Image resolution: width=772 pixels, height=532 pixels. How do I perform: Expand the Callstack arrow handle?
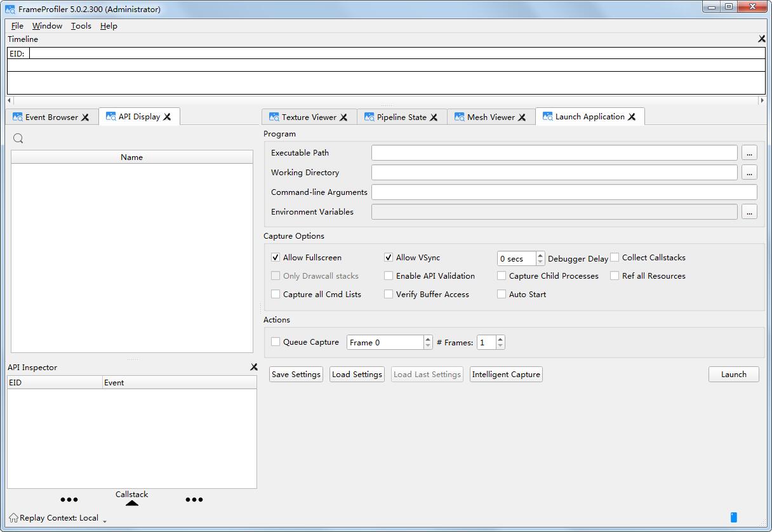pos(132,503)
